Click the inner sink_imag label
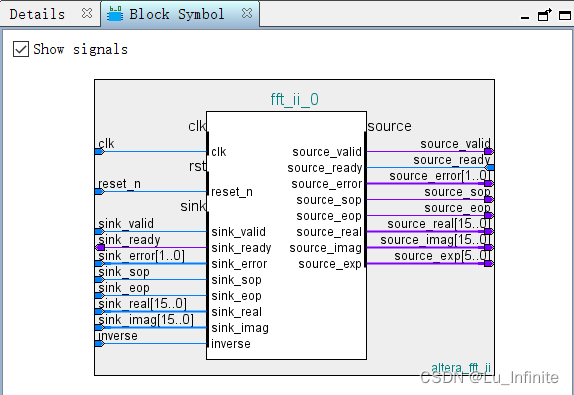Screen dimensions: 574x395 240,328
